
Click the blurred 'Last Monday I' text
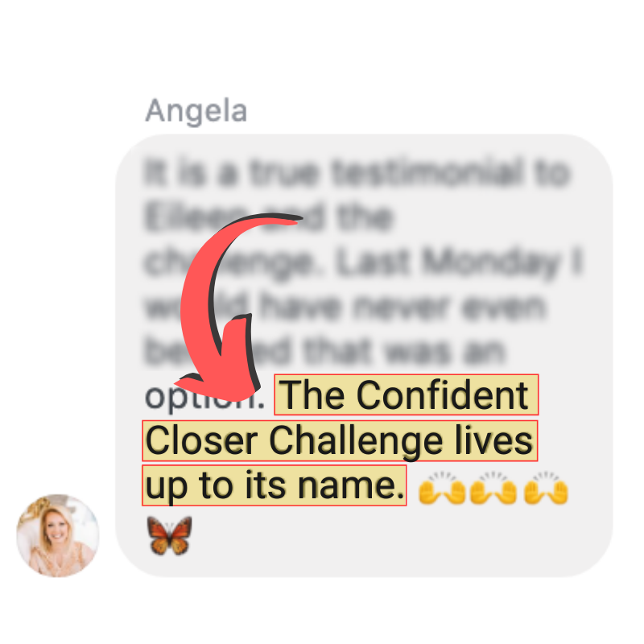click(x=460, y=262)
